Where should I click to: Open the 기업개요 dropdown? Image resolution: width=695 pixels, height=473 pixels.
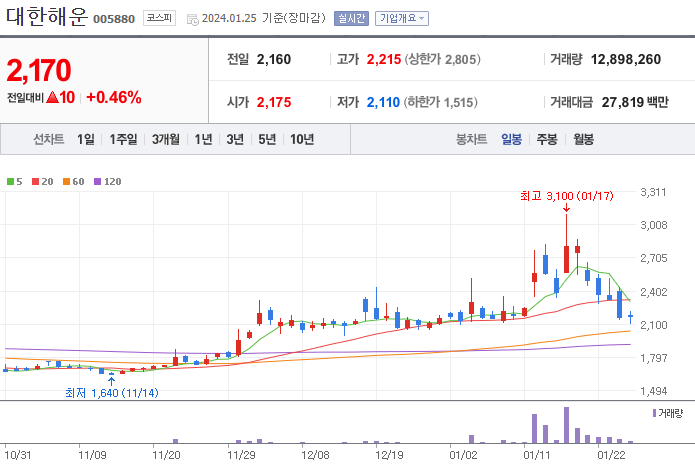[402, 19]
